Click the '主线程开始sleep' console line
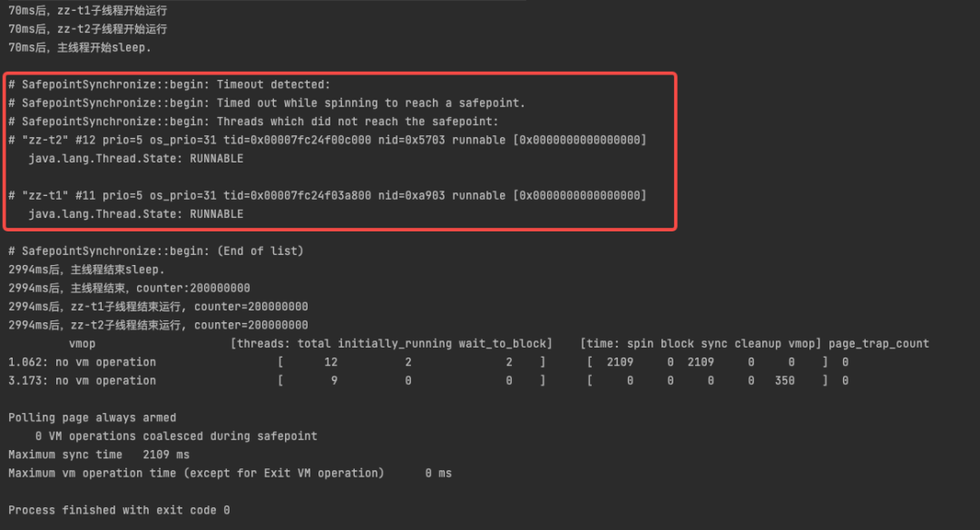Viewport: 980px width, 530px height. point(80,47)
